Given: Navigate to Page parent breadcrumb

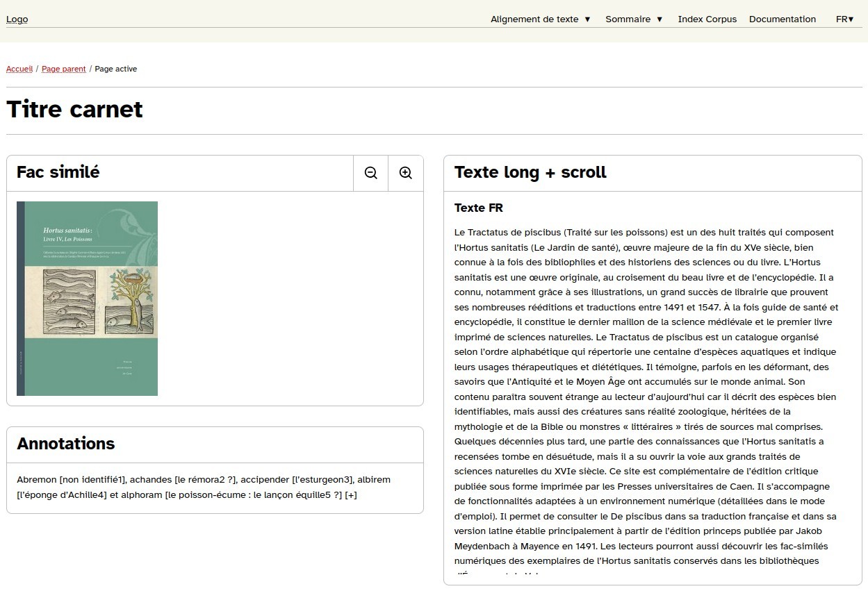Looking at the screenshot, I should point(64,69).
